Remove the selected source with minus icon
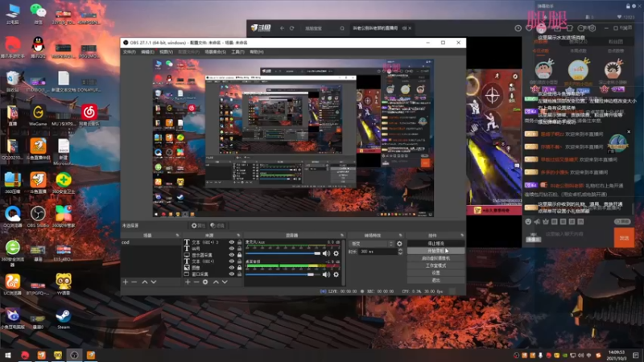Viewport: 644px width, 362px height. pyautogui.click(x=196, y=282)
